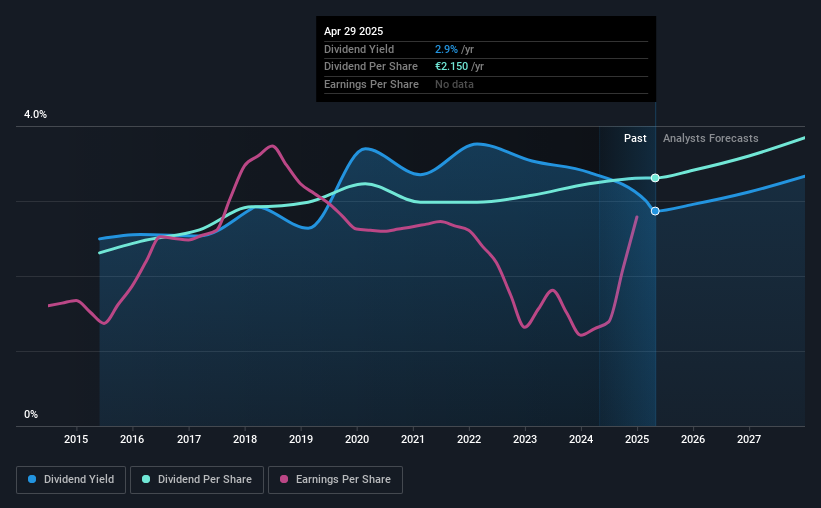Click the Analysts Forecasts label
This screenshot has width=821, height=508.
(x=711, y=138)
